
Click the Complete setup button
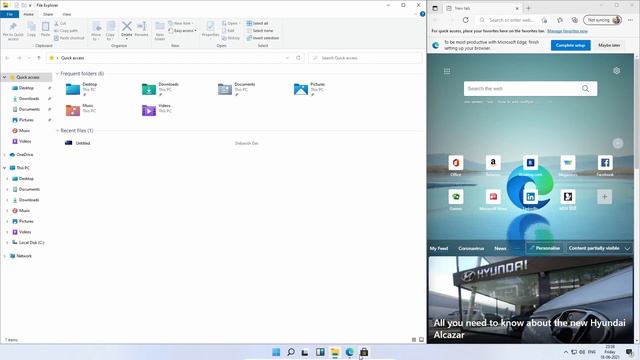pyautogui.click(x=571, y=45)
